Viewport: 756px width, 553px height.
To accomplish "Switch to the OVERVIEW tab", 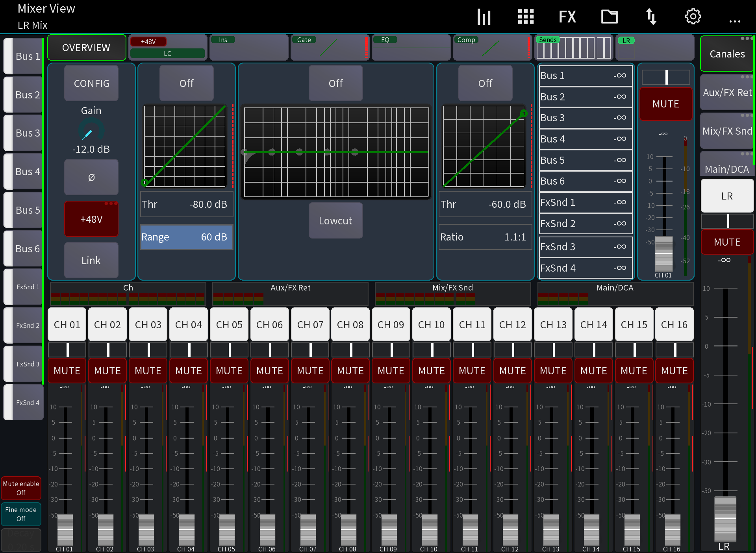I will (x=86, y=47).
